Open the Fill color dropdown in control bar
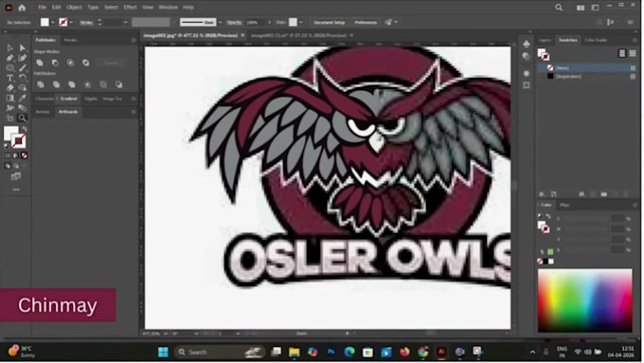 [x=53, y=22]
